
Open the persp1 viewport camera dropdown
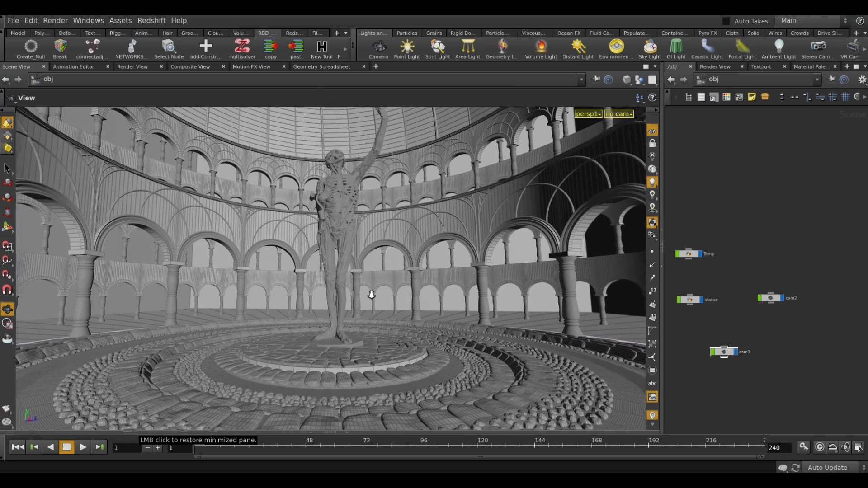point(588,114)
